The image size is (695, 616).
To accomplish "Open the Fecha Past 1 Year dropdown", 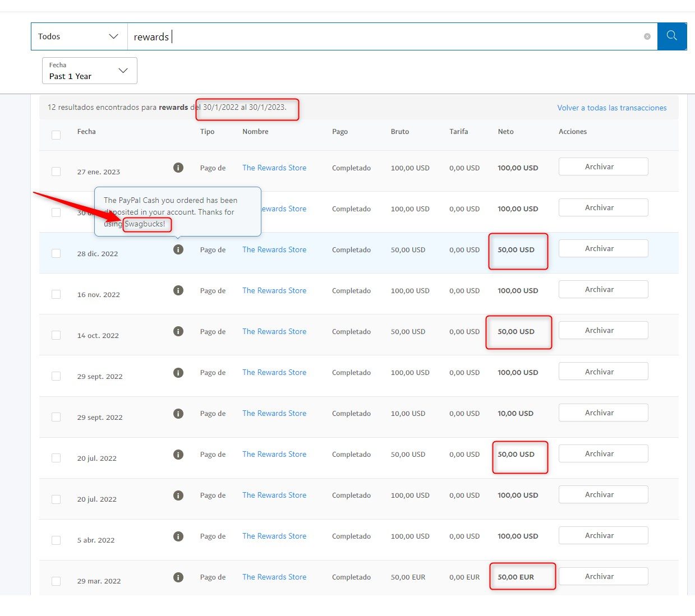I will (x=90, y=71).
